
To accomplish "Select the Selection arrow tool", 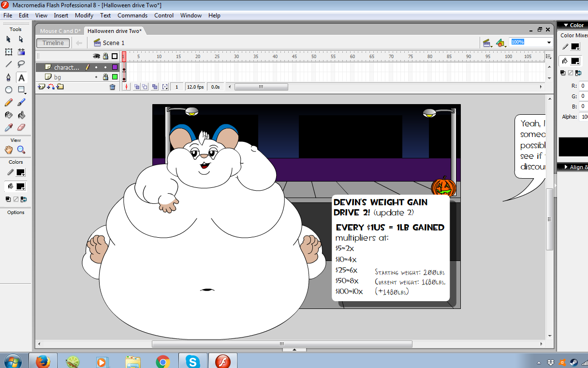I will point(8,39).
